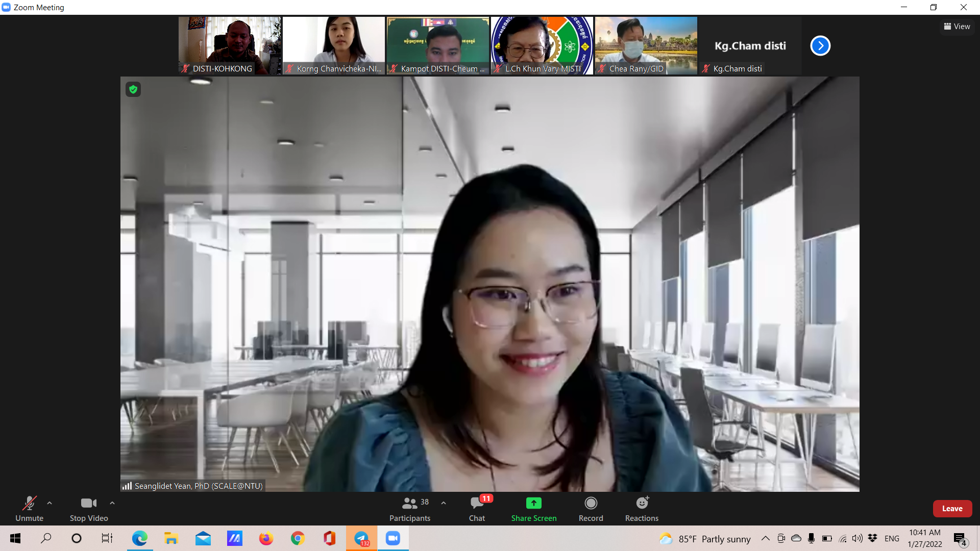
Task: Close the Zoom Meeting window
Action: [964, 7]
